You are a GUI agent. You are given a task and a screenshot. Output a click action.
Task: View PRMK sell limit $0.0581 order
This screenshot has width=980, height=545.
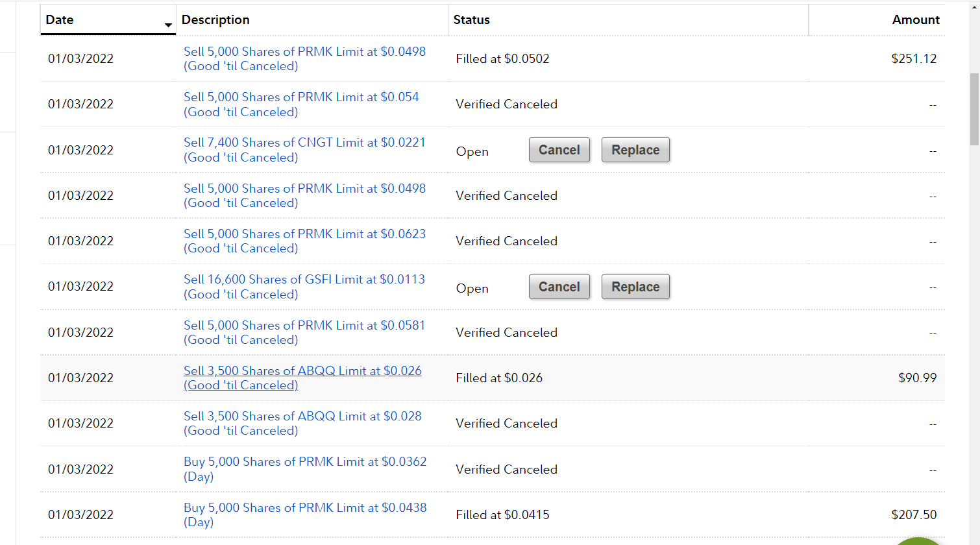(x=304, y=326)
